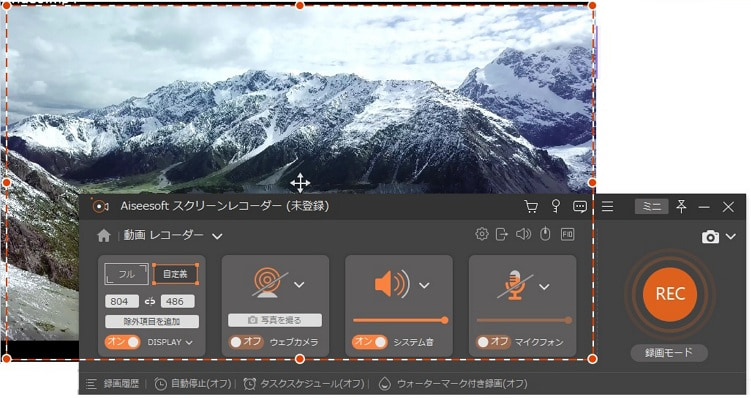Turn on the ウェブカメラ toggle
This screenshot has height=398, width=751.
pos(246,342)
